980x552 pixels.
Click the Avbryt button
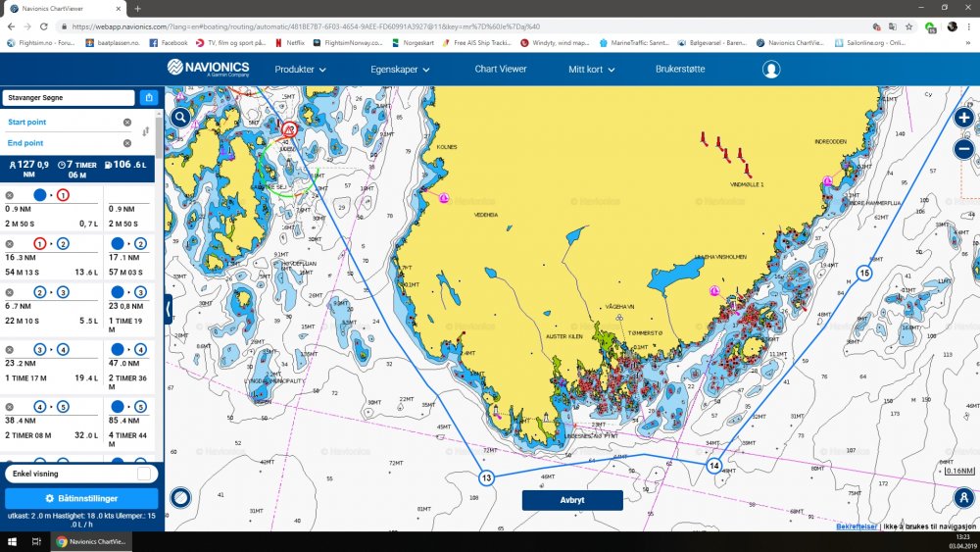(572, 500)
